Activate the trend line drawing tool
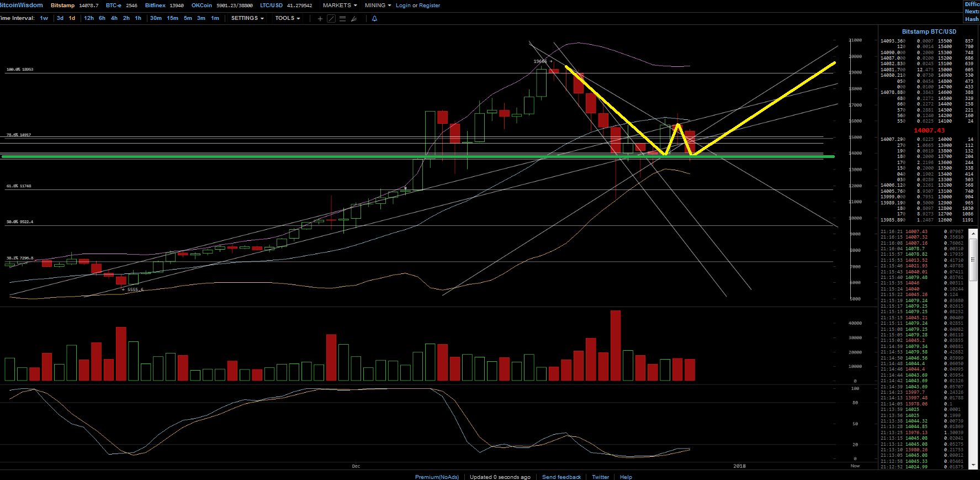Screen dimensions: 980x480 tap(331, 19)
